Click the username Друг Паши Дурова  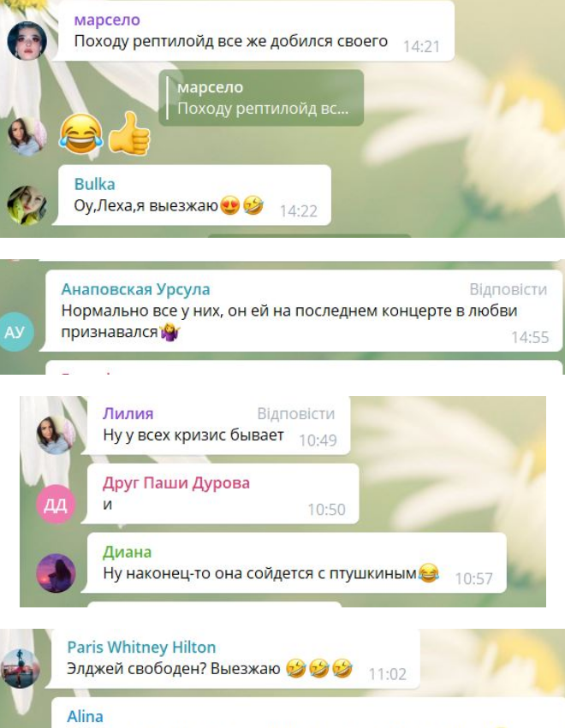(176, 482)
